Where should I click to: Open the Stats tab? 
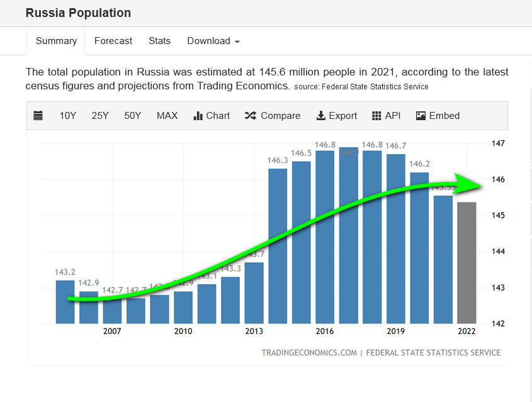pyautogui.click(x=159, y=41)
